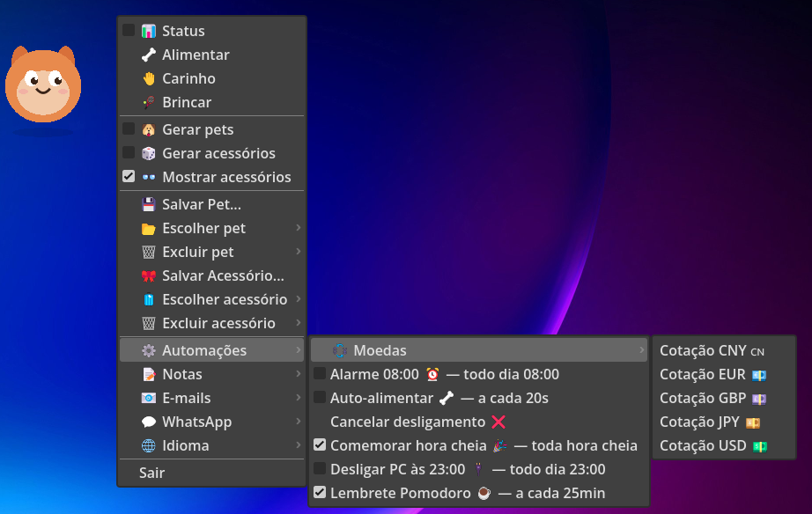The height and width of the screenshot is (514, 812).
Task: Expand the Escolher pet submenu arrow
Action: click(299, 228)
